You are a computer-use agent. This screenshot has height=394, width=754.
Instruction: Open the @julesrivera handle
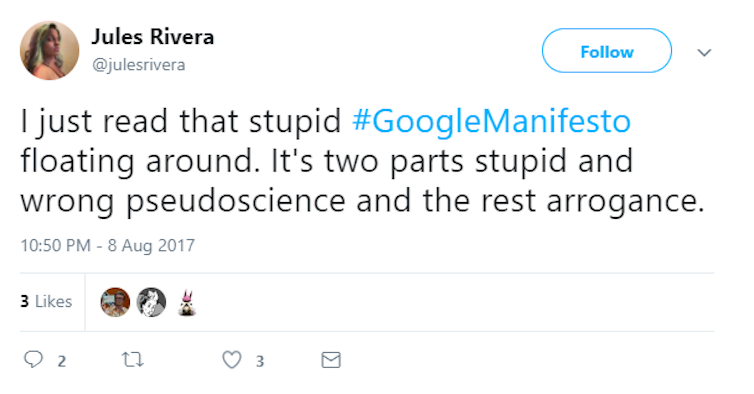pyautogui.click(x=138, y=64)
